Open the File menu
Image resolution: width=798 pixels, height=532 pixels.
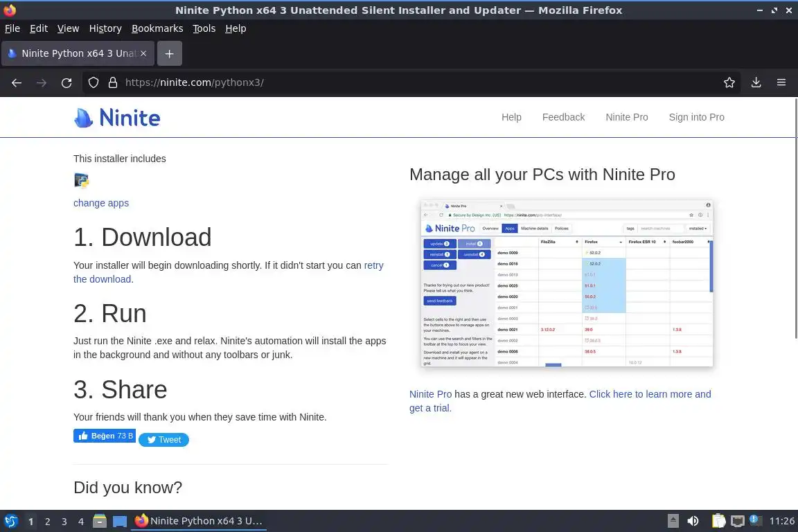[12, 28]
